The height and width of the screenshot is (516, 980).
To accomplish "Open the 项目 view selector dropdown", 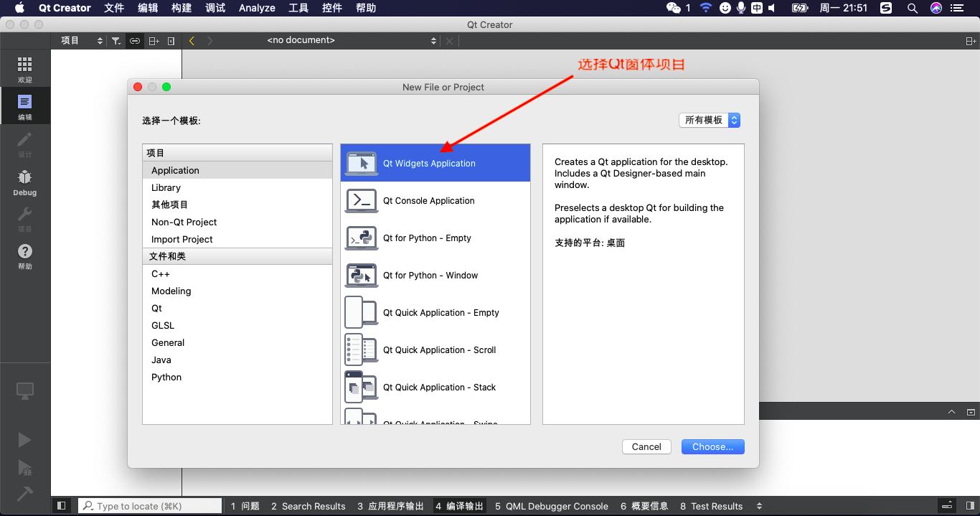I will click(x=82, y=41).
